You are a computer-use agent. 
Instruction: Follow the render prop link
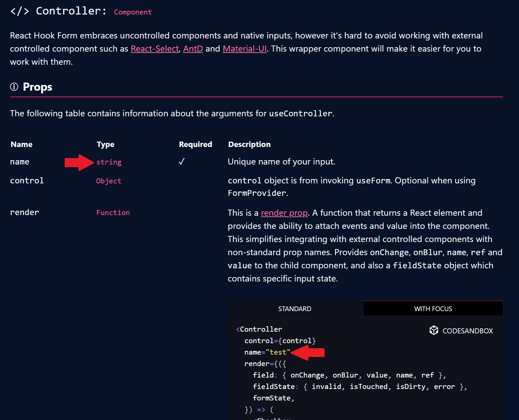click(x=284, y=213)
